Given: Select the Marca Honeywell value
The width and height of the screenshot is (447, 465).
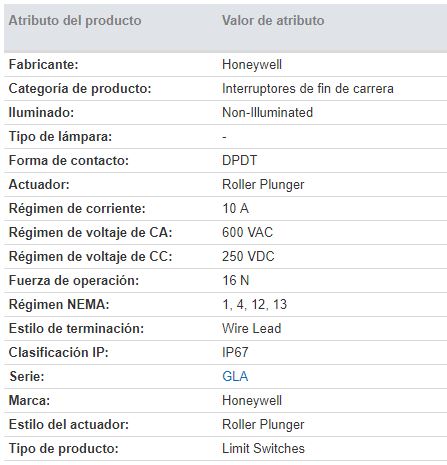Looking at the screenshot, I should pyautogui.click(x=252, y=401).
